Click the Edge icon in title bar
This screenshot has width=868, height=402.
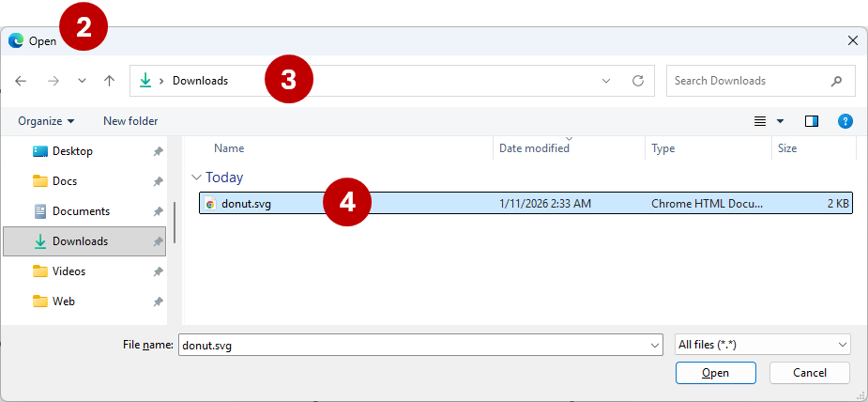pyautogui.click(x=16, y=40)
